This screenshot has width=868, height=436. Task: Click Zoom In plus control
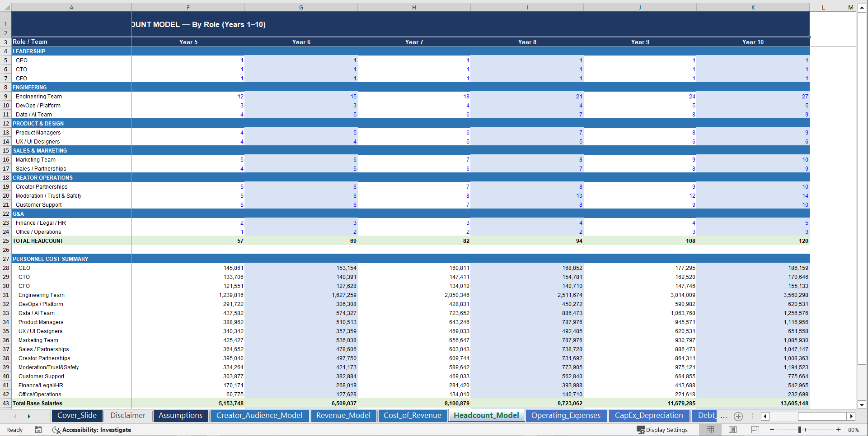pyautogui.click(x=839, y=430)
